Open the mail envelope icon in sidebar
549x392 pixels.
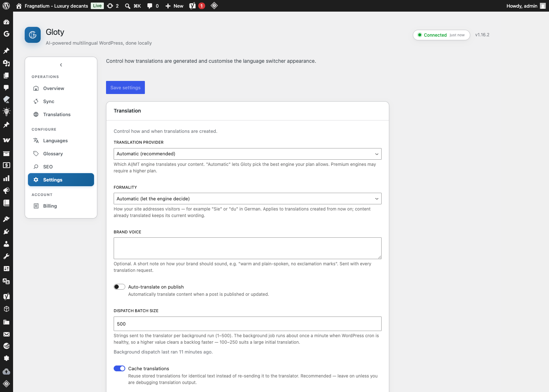pos(6,334)
